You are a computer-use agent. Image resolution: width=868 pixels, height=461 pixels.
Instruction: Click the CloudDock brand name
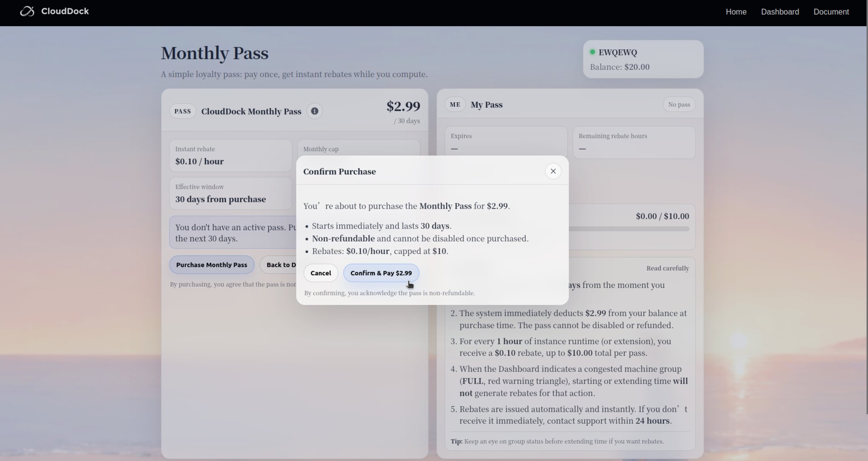tap(65, 11)
